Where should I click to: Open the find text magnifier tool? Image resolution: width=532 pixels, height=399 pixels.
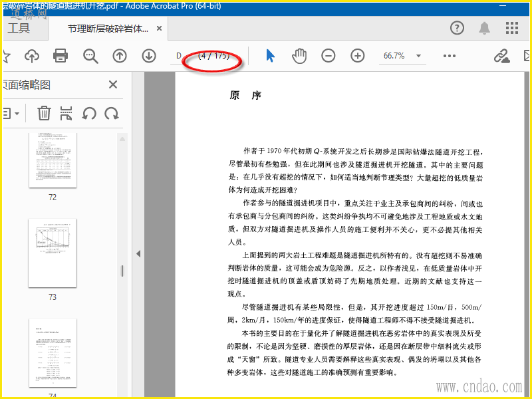click(x=90, y=56)
